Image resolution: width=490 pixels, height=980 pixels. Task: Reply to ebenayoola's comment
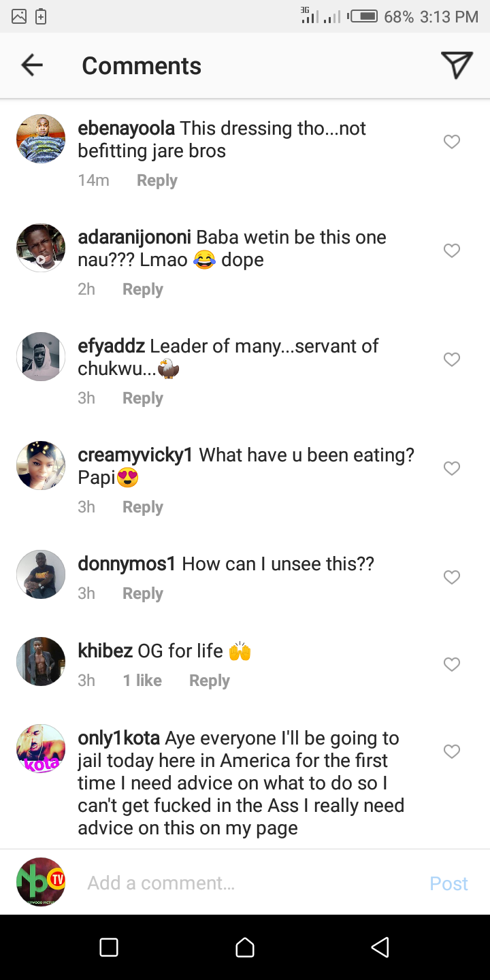click(x=157, y=180)
